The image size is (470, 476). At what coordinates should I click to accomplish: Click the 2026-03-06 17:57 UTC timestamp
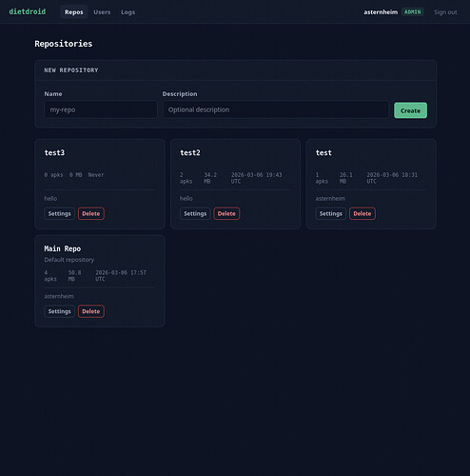click(121, 275)
